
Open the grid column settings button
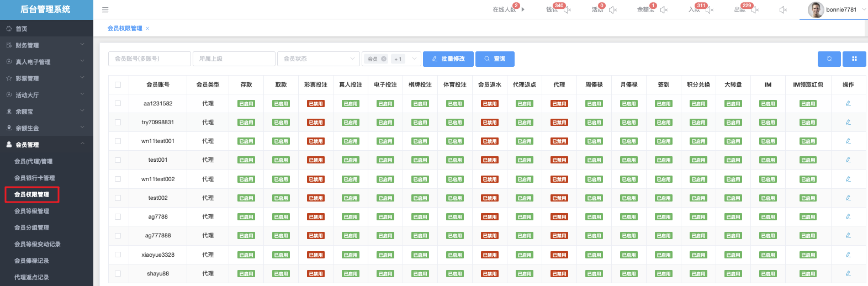[854, 59]
